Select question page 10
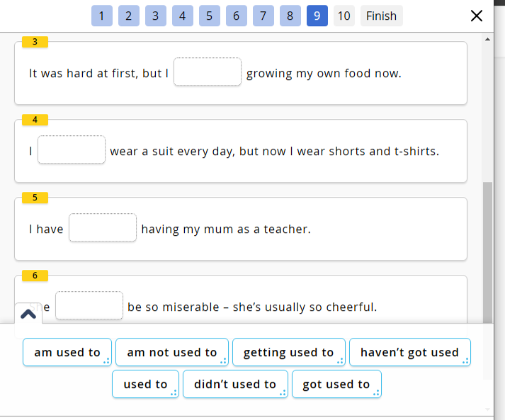This screenshot has width=505, height=420. click(x=344, y=16)
